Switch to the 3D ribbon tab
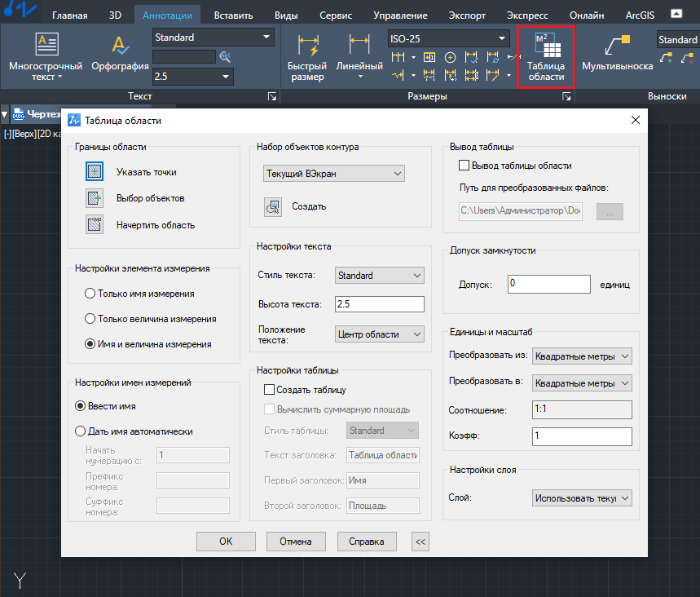This screenshot has width=700, height=597. click(x=115, y=15)
